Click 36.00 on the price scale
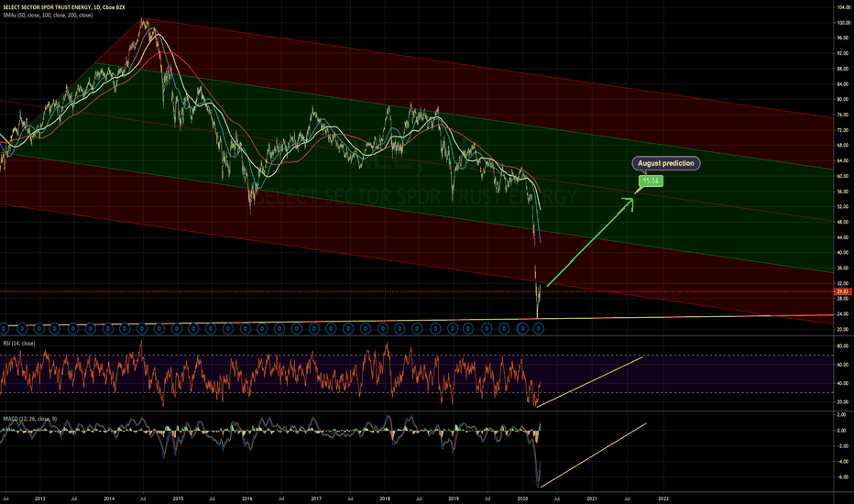The height and width of the screenshot is (504, 854). coord(843,268)
